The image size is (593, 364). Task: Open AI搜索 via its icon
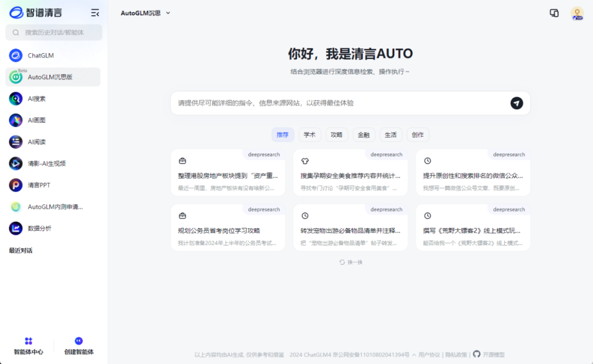click(x=15, y=99)
